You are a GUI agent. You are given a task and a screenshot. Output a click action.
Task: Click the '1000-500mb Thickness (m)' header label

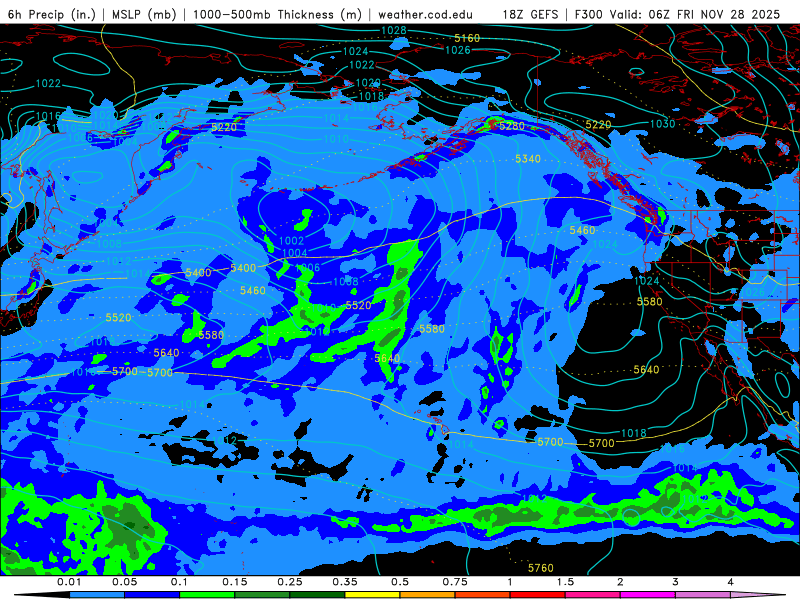pos(277,14)
